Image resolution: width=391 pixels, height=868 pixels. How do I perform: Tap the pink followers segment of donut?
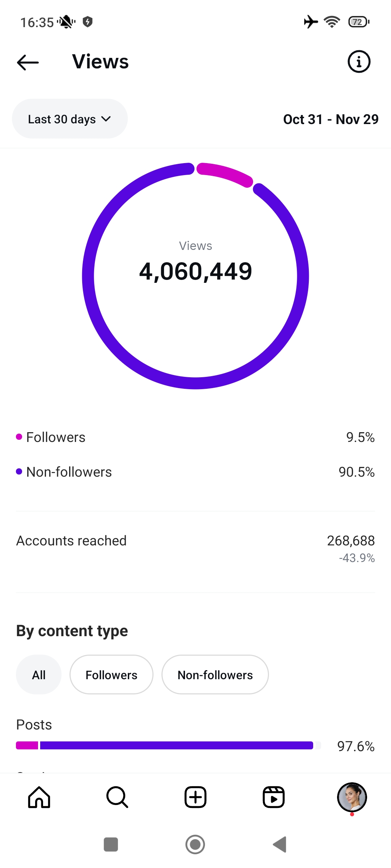coord(225,174)
